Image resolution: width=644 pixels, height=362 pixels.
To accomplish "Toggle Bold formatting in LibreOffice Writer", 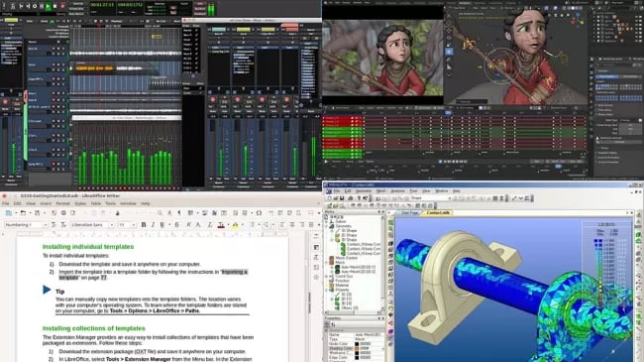I will pyautogui.click(x=144, y=224).
